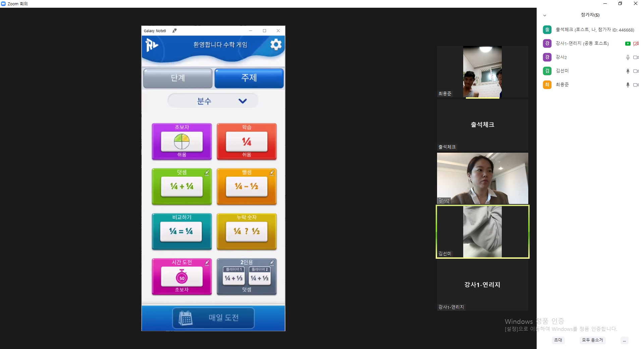Open the 매일 도전 daily challenge
This screenshot has height=349, width=644.
click(x=213, y=318)
